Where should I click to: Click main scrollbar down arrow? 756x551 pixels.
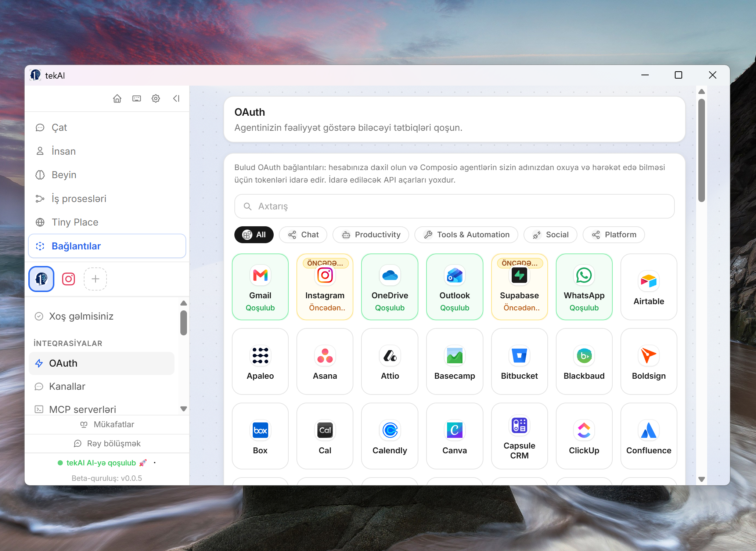(x=702, y=479)
